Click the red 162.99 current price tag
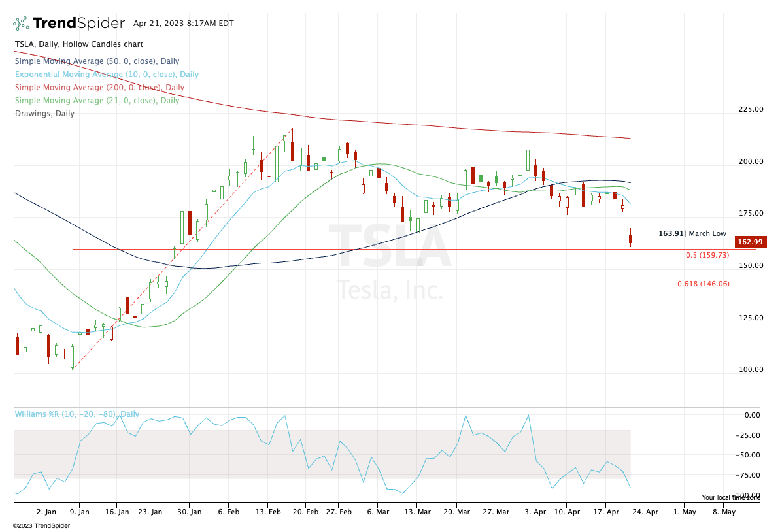The height and width of the screenshot is (532, 780). pyautogui.click(x=750, y=242)
